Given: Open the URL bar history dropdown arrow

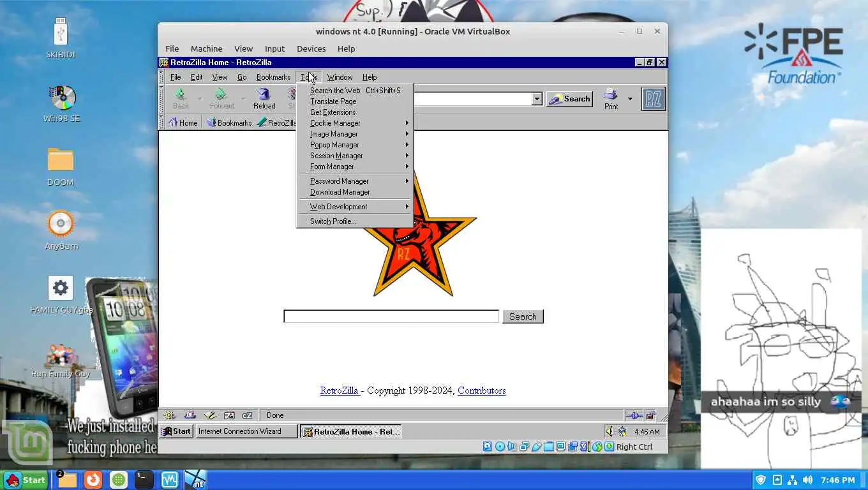Looking at the screenshot, I should click(x=537, y=99).
